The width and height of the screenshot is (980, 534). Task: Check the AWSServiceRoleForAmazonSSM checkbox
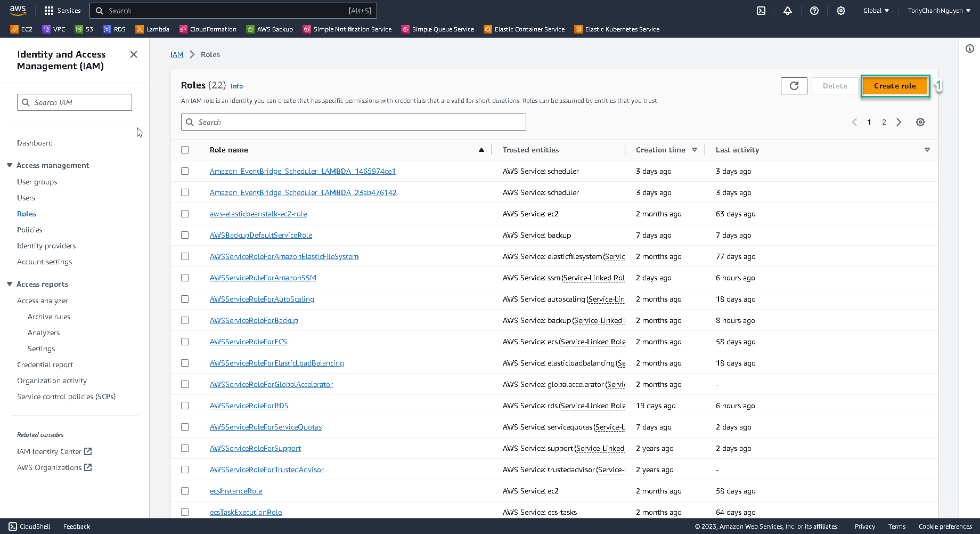tap(185, 278)
